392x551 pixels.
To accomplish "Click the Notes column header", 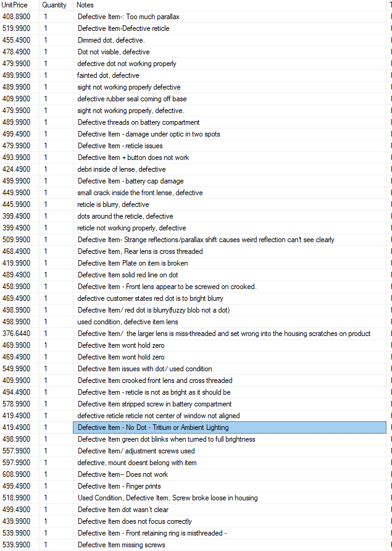I will (230, 5).
